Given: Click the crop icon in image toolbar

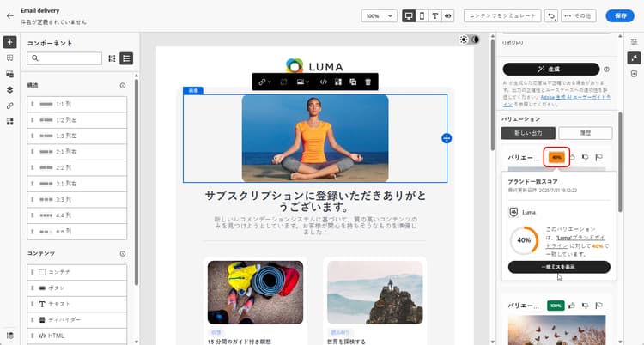Looking at the screenshot, I should (283, 82).
